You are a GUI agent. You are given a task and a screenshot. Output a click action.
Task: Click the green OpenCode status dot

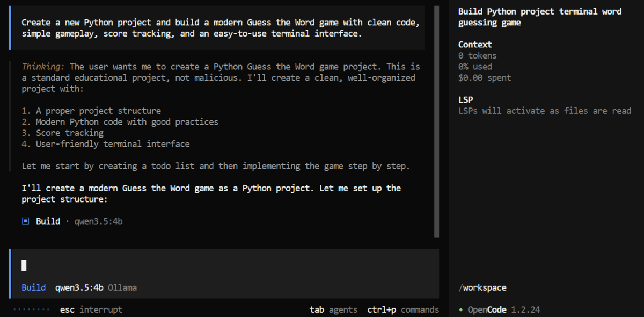click(460, 309)
